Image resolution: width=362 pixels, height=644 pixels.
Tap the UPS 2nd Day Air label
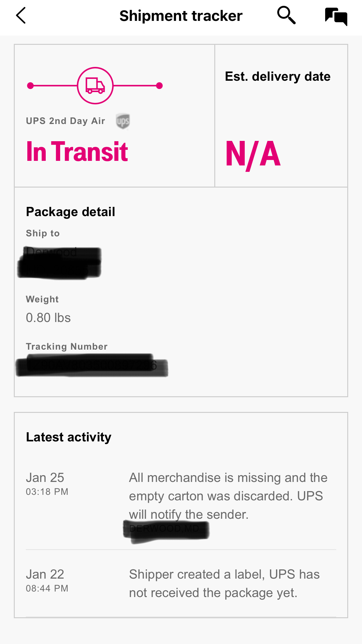click(x=65, y=121)
